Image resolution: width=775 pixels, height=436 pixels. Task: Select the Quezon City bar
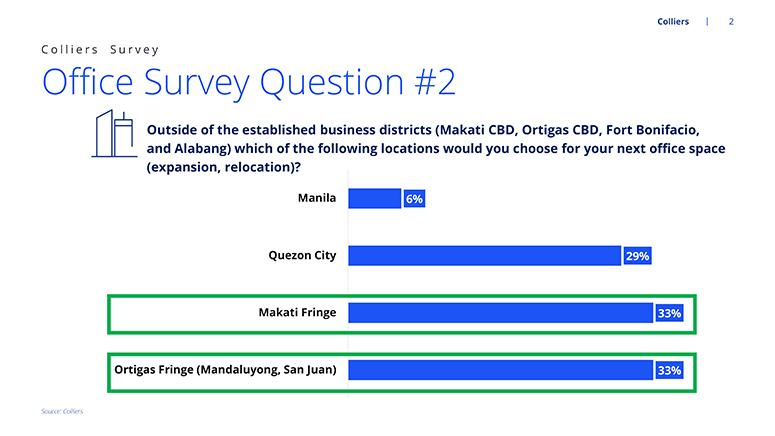tap(484, 256)
